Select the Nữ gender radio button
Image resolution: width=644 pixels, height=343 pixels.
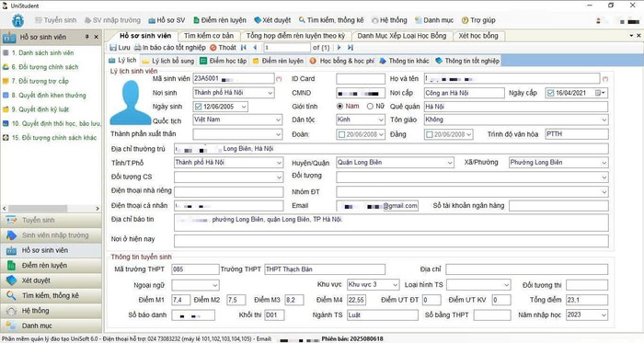coord(370,107)
